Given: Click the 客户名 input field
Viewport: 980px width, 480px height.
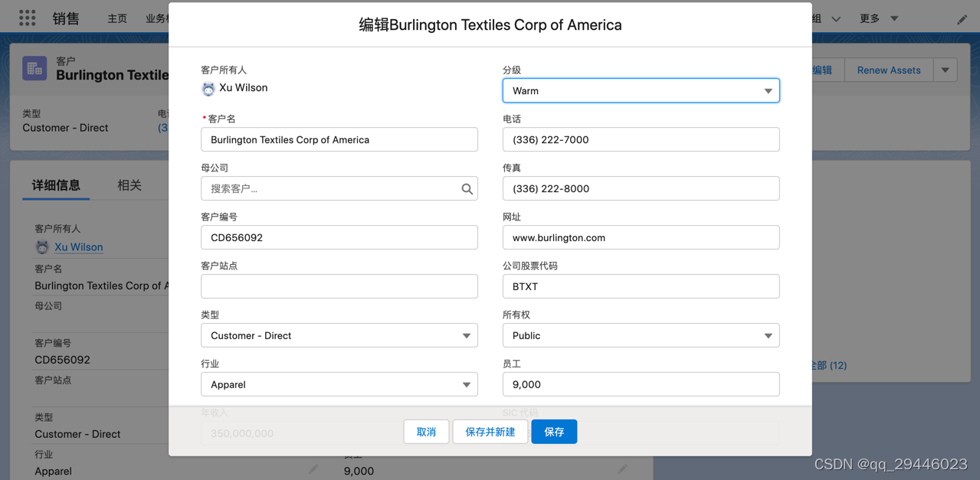Looking at the screenshot, I should coord(339,139).
